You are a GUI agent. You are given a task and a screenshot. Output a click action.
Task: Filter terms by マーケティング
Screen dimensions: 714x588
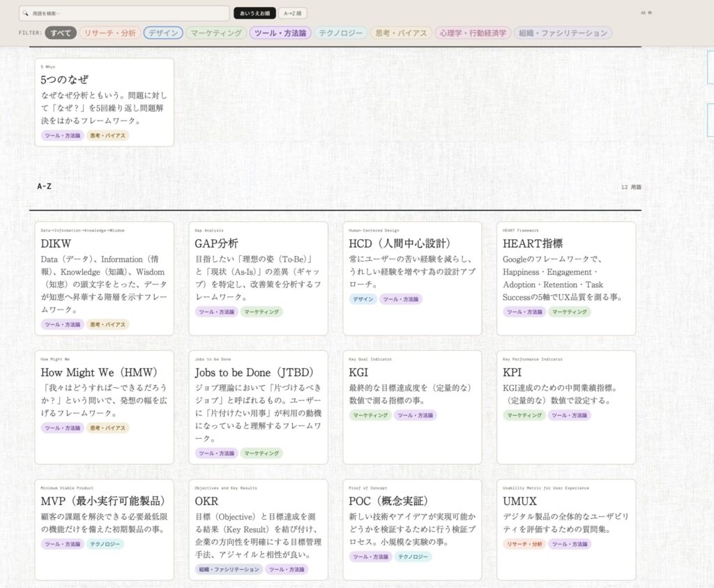216,33
